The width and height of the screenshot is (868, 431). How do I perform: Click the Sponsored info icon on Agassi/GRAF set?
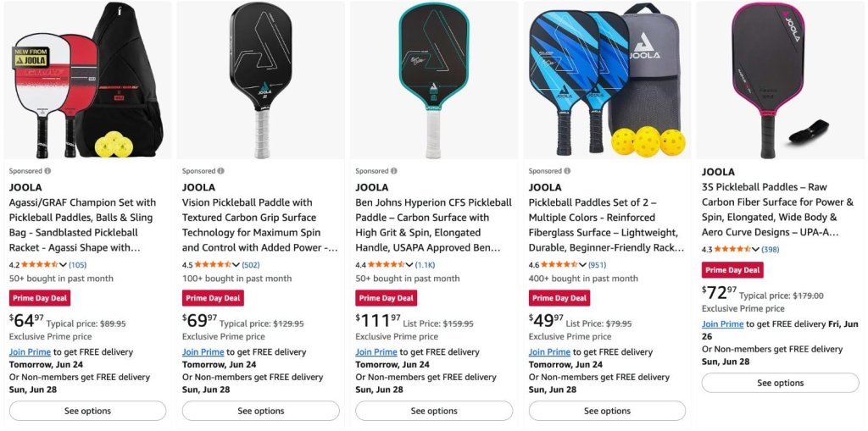click(47, 171)
